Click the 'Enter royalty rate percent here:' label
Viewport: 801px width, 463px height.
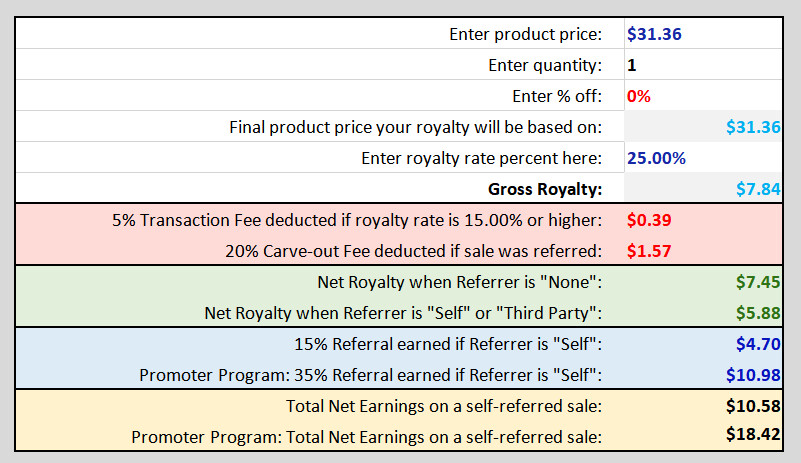point(482,158)
